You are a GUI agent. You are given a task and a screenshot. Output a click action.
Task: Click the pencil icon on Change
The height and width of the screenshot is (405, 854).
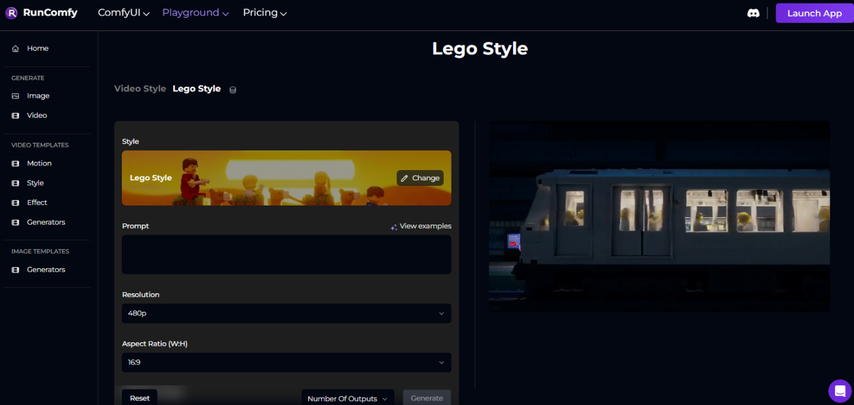[x=404, y=178]
